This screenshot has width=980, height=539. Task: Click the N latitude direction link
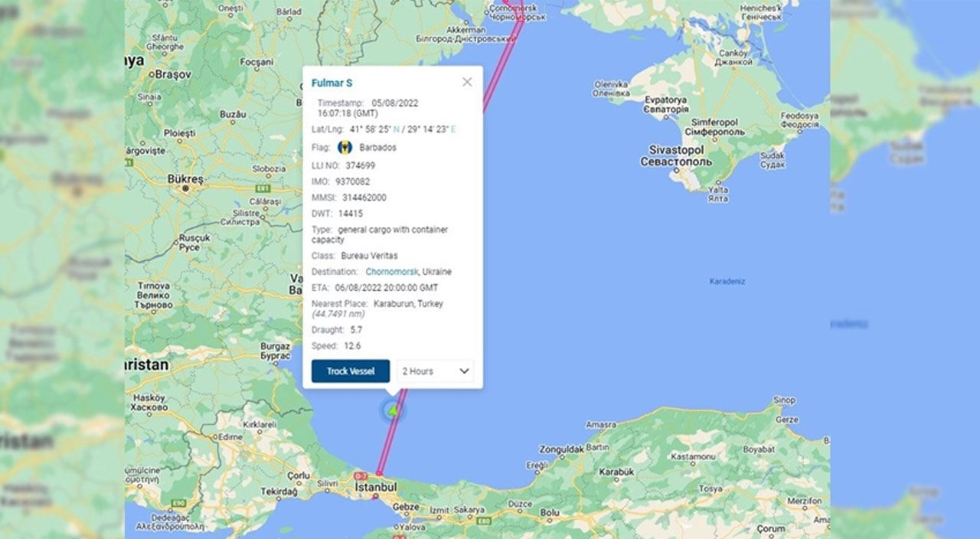coord(396,129)
